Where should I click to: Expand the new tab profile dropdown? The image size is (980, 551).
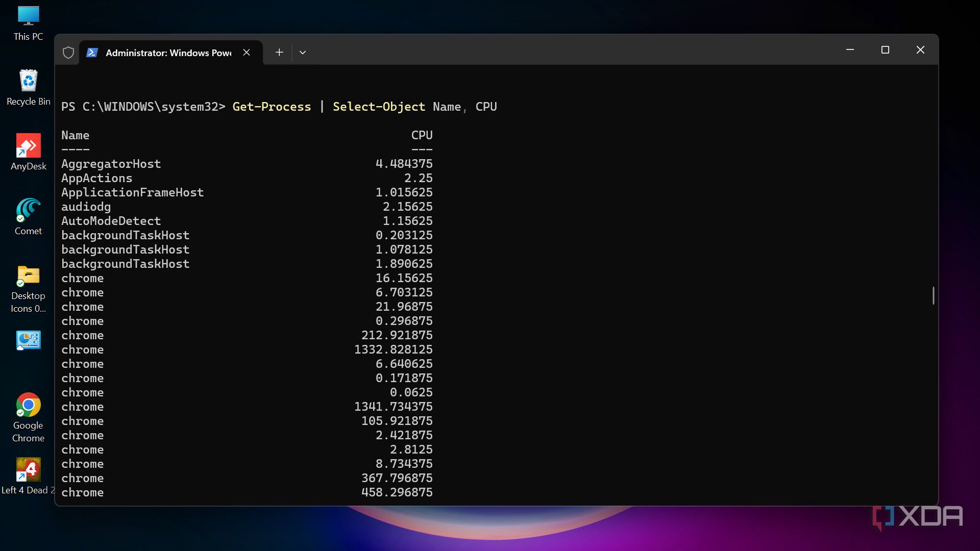coord(303,53)
